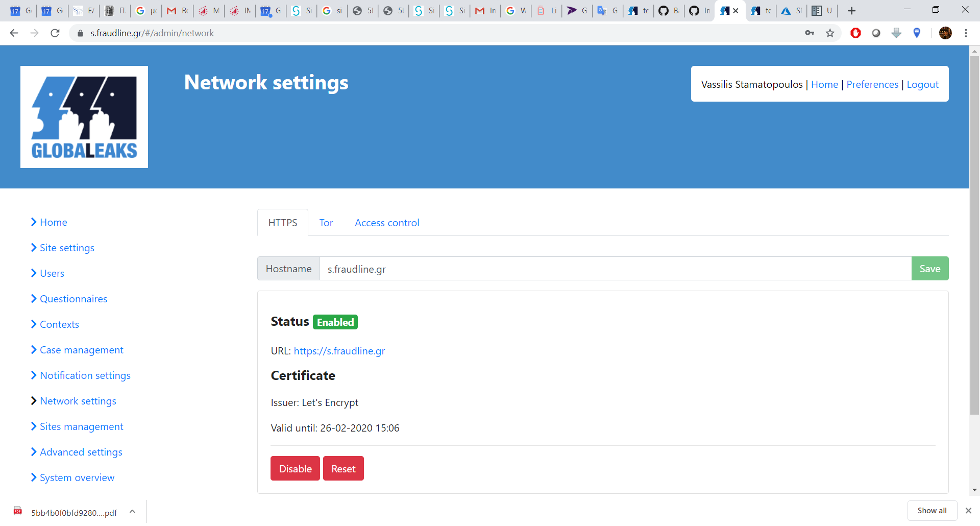The height and width of the screenshot is (526, 980).
Task: Click the red Reset button
Action: click(x=344, y=468)
